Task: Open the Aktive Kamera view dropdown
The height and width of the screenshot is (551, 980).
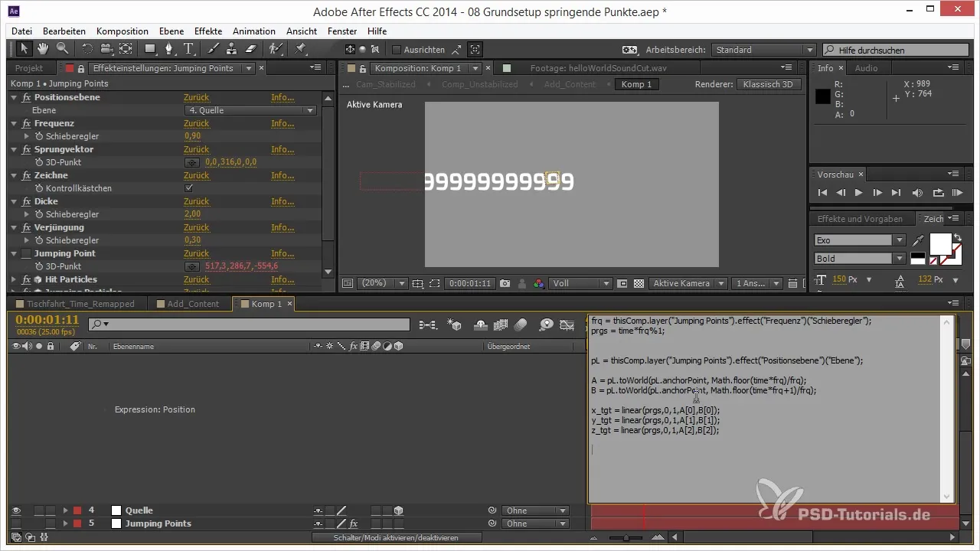Action: pyautogui.click(x=687, y=283)
